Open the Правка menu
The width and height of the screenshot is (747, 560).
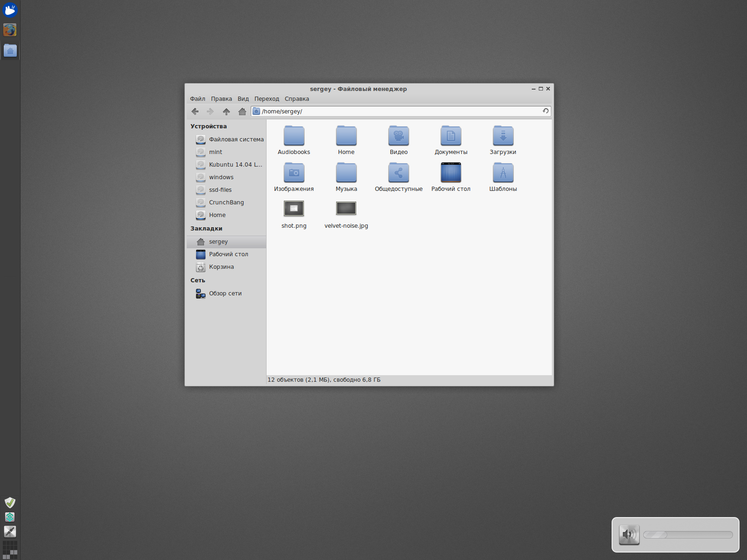pyautogui.click(x=221, y=99)
